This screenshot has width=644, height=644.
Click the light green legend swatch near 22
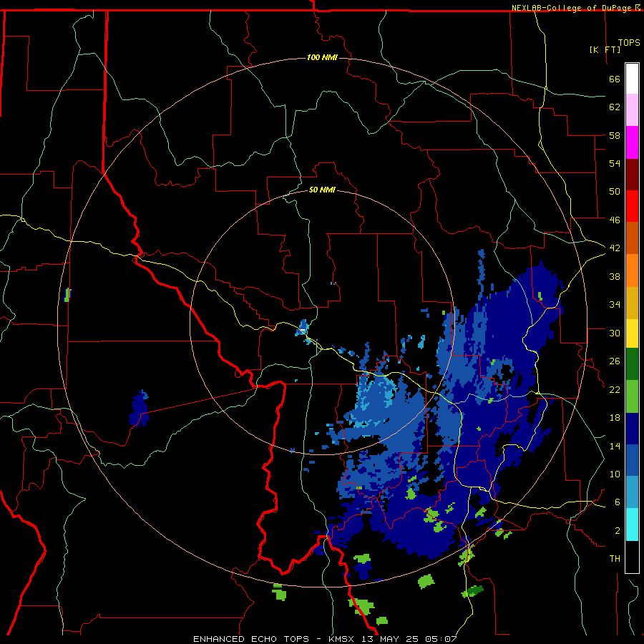632,396
